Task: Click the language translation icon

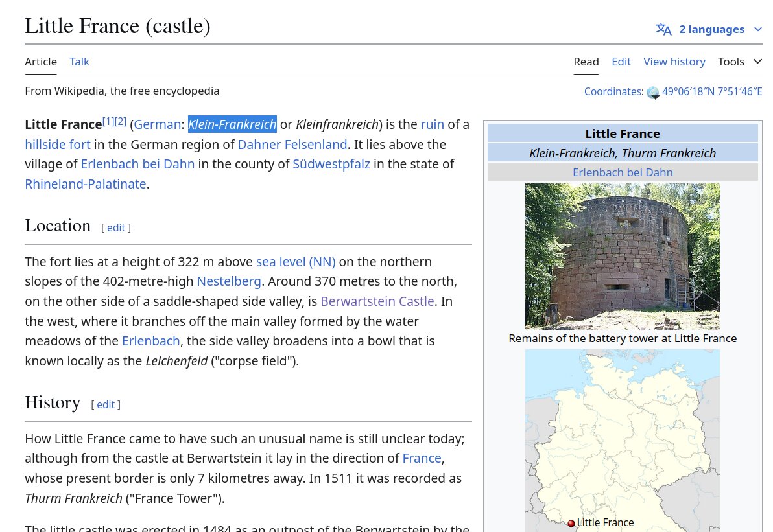Action: pos(663,29)
